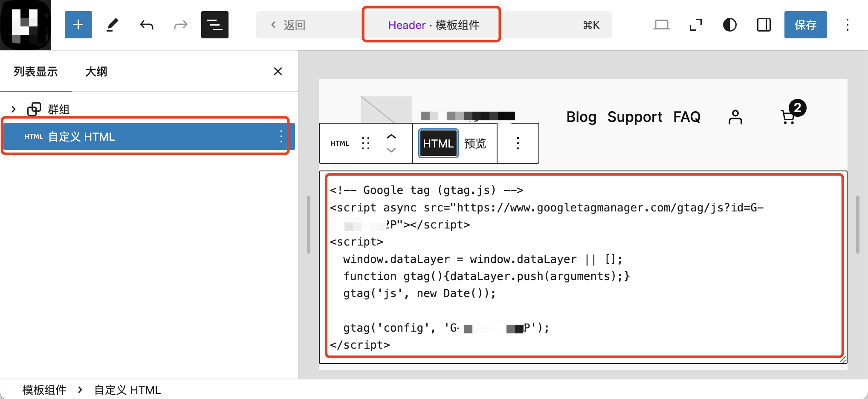Open the device preview laptop icon
This screenshot has width=868, height=399.
click(x=662, y=25)
